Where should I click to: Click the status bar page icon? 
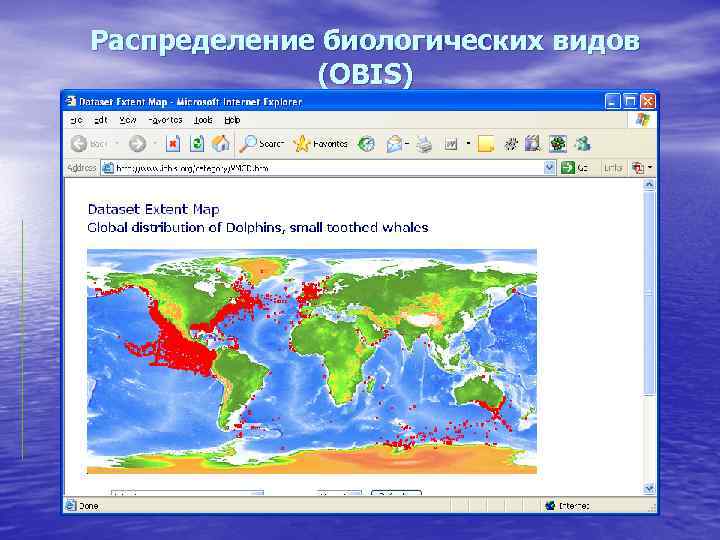[70, 506]
